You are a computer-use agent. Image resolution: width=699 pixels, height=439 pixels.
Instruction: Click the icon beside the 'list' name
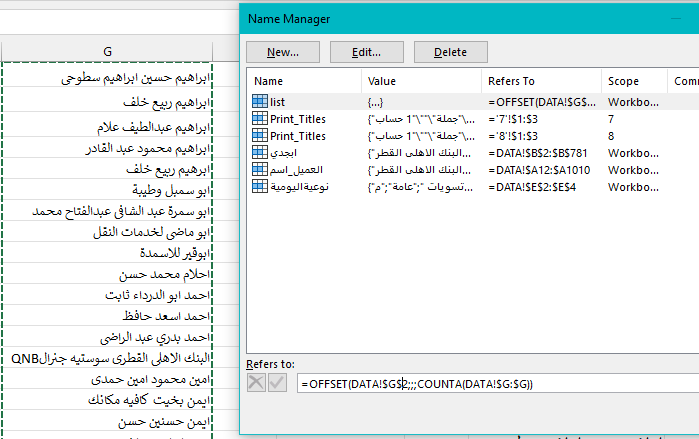coord(260,101)
